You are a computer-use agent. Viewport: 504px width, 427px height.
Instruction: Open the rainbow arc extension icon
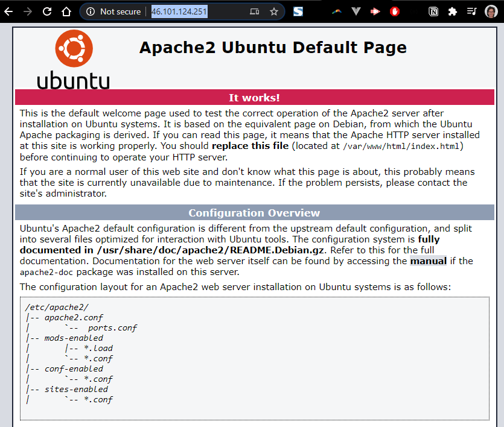click(337, 12)
